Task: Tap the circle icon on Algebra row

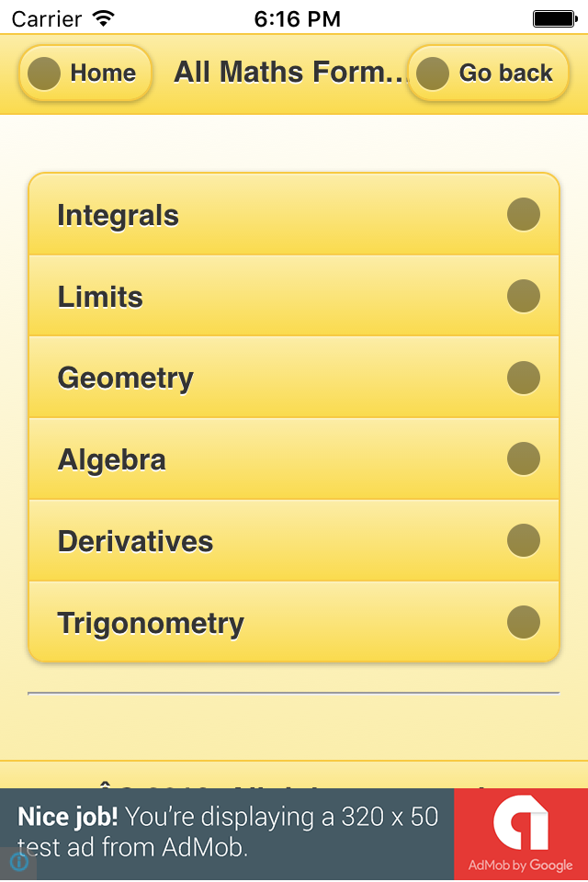Action: coord(524,458)
